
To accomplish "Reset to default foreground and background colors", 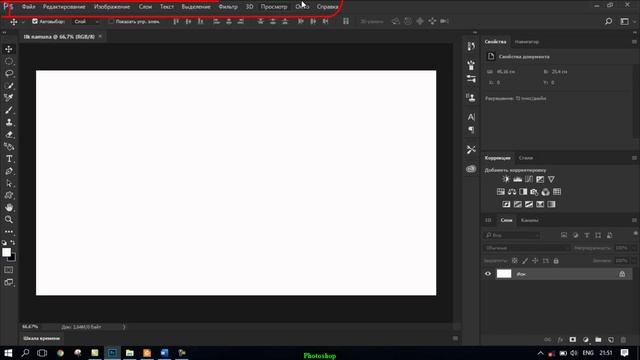I will tap(4, 242).
